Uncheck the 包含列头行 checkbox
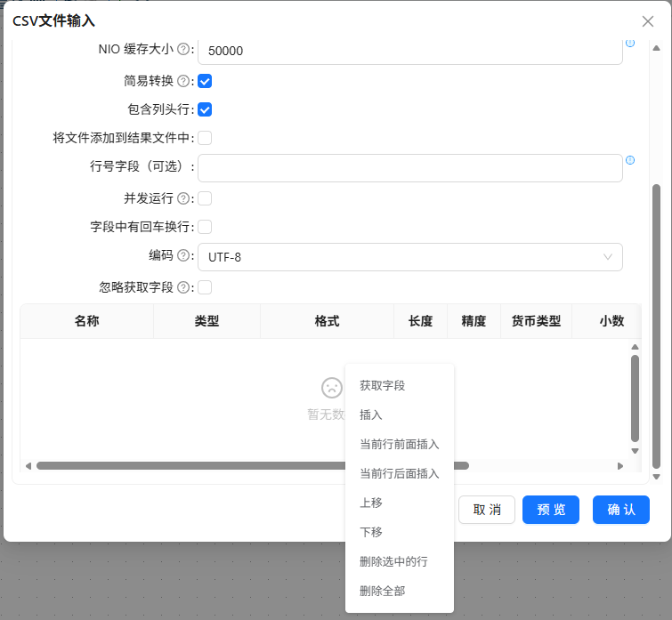Viewport: 672px width, 620px height. (205, 109)
